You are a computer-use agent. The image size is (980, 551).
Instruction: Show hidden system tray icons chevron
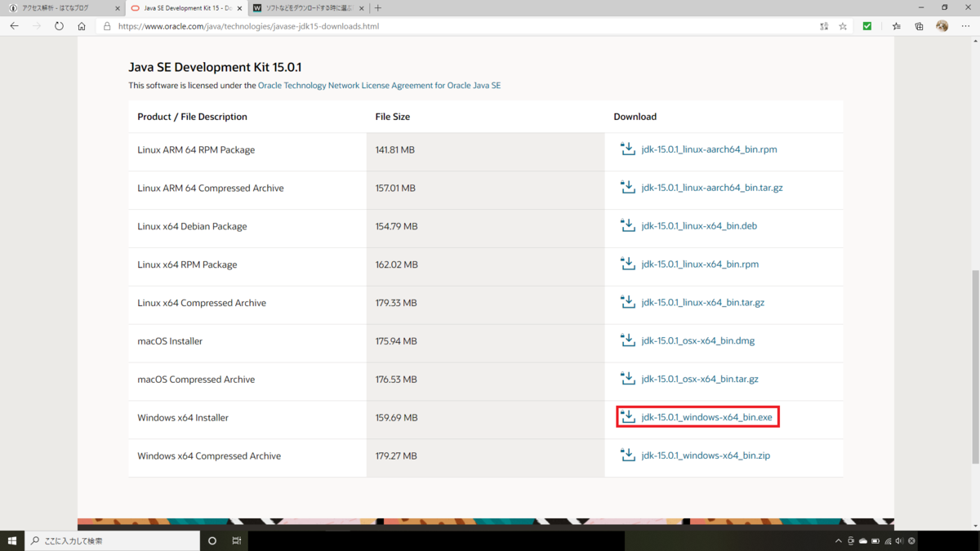pos(838,541)
